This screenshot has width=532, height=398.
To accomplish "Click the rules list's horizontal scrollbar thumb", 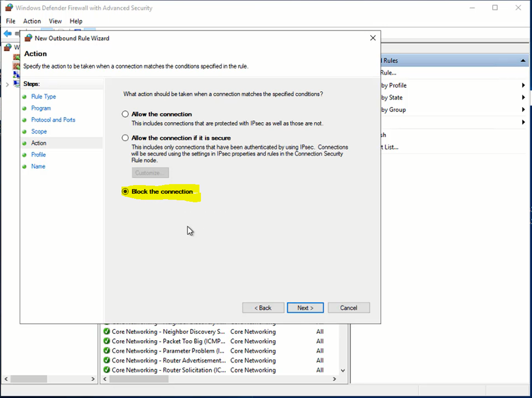I will coord(139,379).
